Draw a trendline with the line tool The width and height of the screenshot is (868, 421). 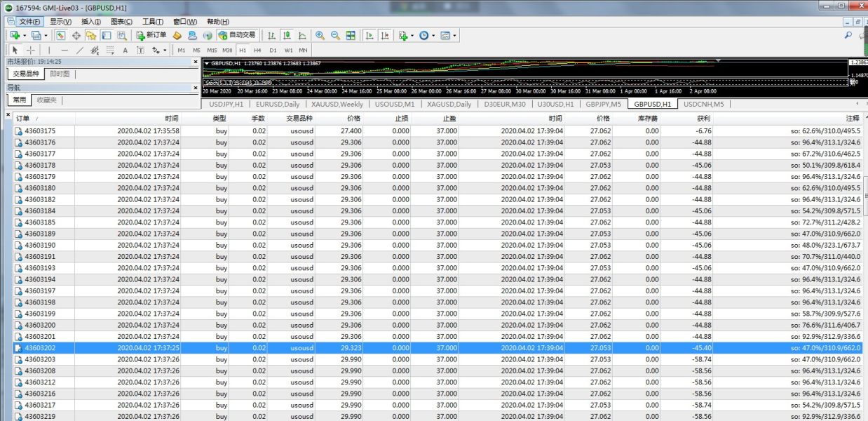pyautogui.click(x=79, y=51)
